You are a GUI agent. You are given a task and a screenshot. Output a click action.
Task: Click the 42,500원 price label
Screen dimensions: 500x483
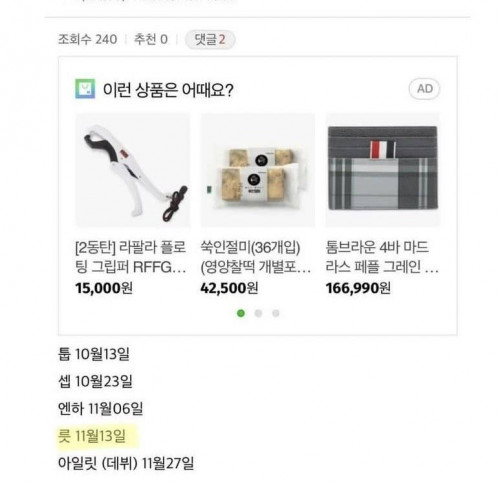tap(229, 288)
